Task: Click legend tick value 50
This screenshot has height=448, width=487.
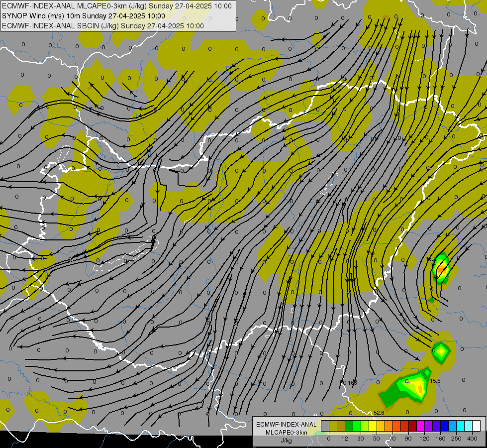Action: [377, 439]
